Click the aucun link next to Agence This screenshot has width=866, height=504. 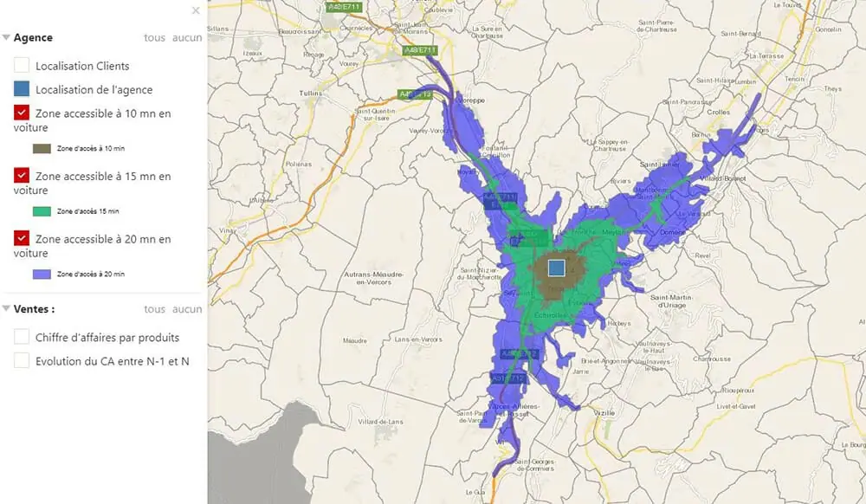click(187, 37)
